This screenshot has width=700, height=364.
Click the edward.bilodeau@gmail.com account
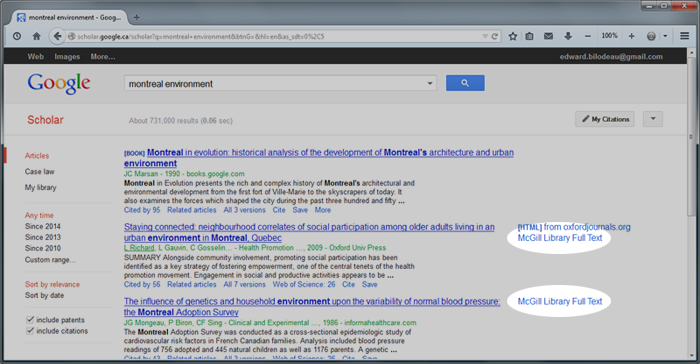611,57
